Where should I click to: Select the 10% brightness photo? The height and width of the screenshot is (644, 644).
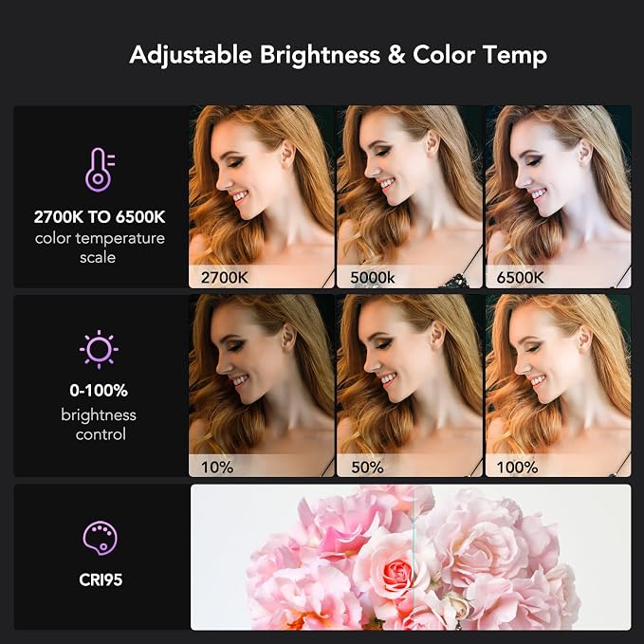[x=262, y=386]
